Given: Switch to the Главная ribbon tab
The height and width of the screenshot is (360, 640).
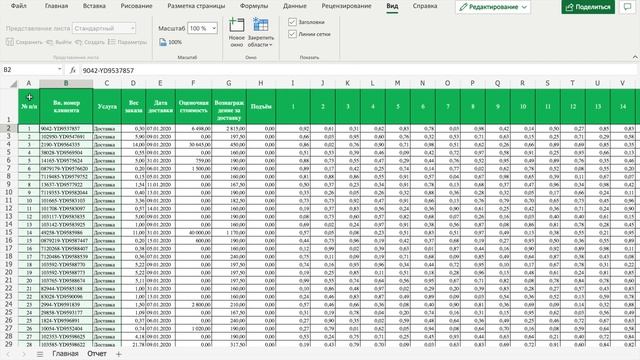Looking at the screenshot, I should (x=56, y=6).
